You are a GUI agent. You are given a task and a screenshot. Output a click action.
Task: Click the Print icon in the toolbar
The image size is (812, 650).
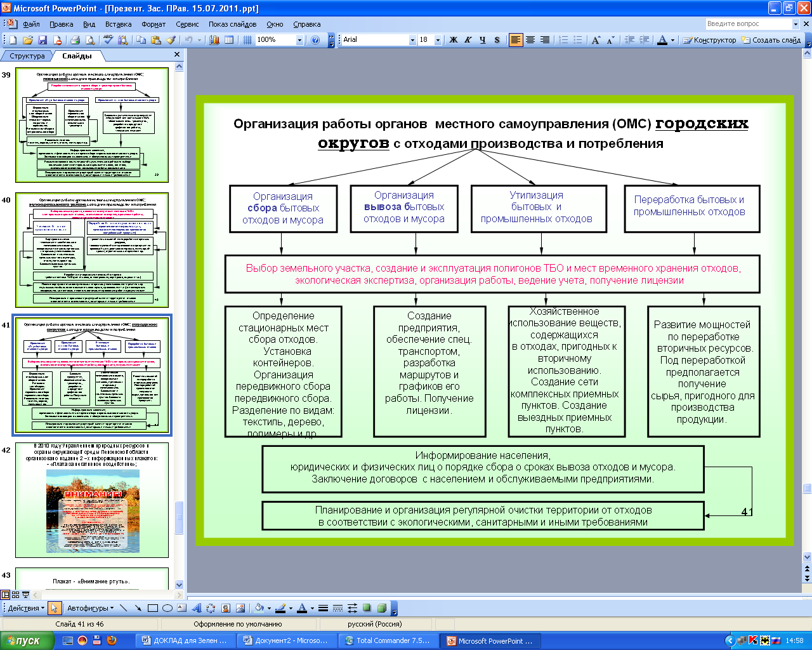click(x=75, y=40)
